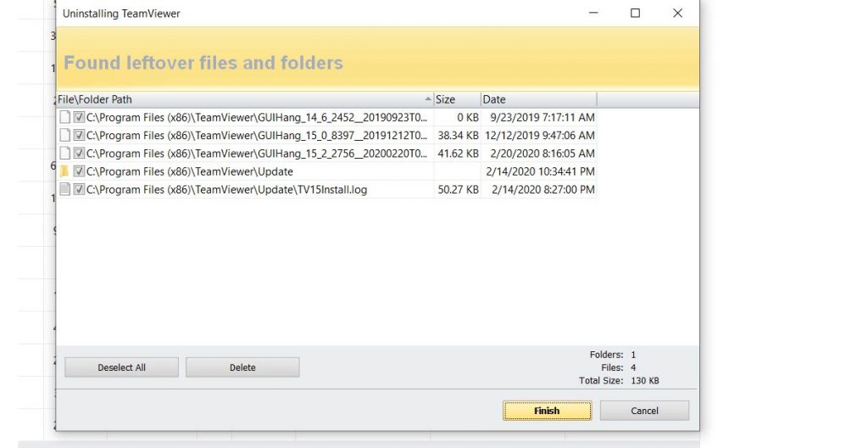Click the file icon for GUIHang_15_0_8397 entry
Viewport: 868px width, 448px height.
coord(65,135)
